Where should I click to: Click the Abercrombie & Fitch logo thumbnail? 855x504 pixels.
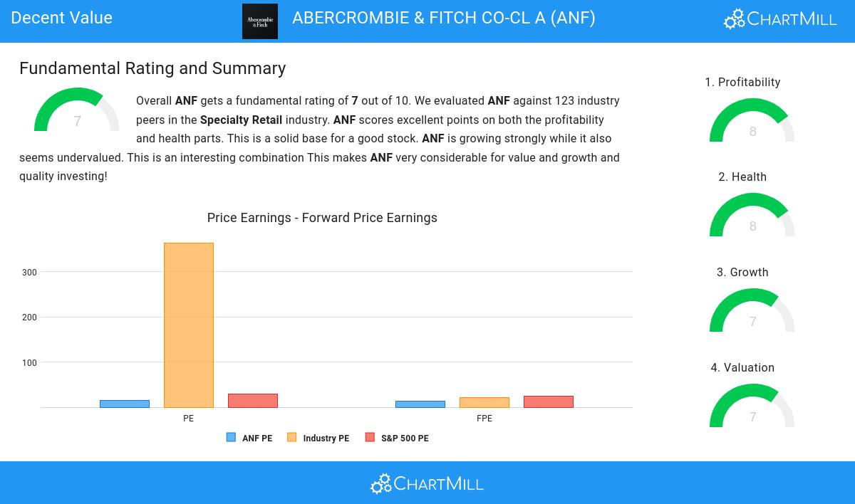coord(260,21)
